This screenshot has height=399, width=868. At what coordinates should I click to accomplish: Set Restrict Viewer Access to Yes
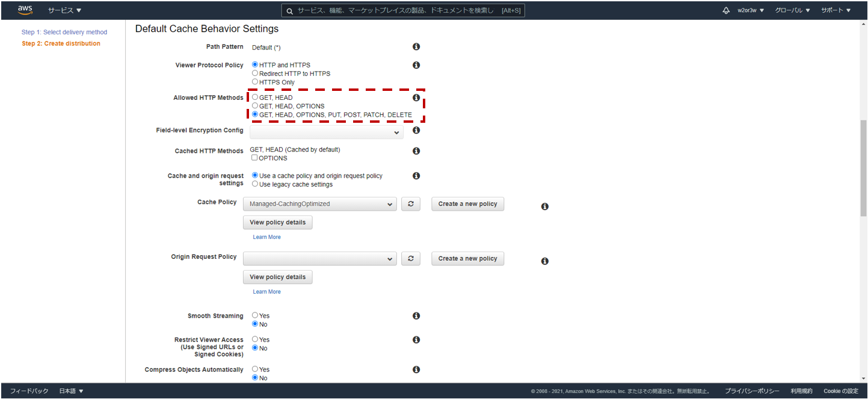coord(255,339)
